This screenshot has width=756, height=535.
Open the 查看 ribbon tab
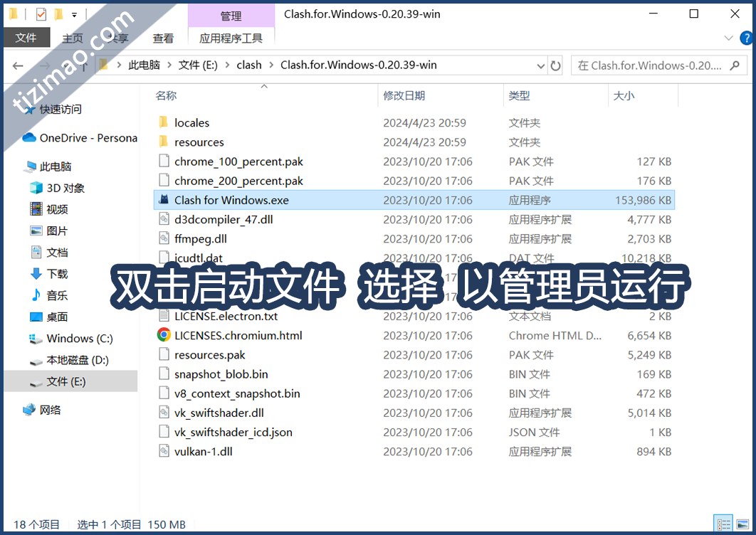click(163, 38)
